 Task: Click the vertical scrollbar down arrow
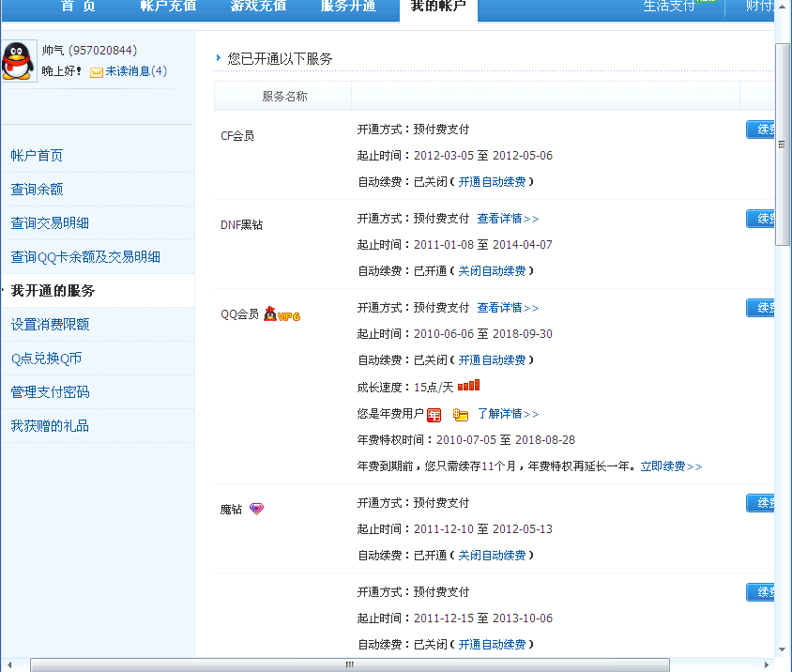pyautogui.click(x=783, y=649)
